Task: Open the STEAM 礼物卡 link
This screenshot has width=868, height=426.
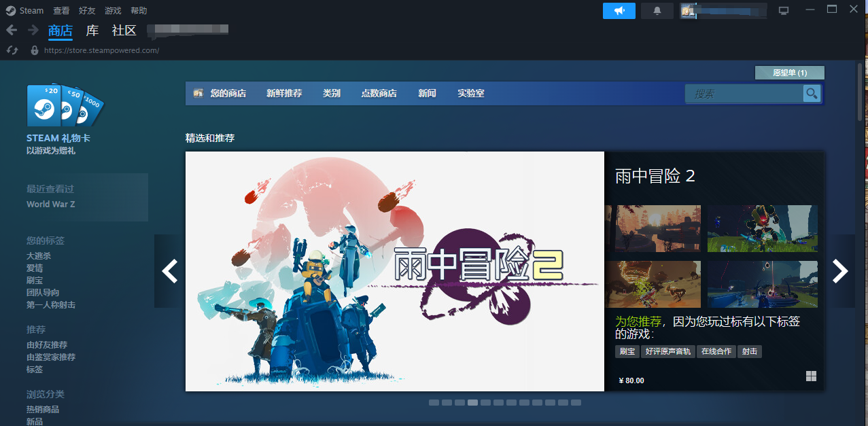Action: coord(58,138)
